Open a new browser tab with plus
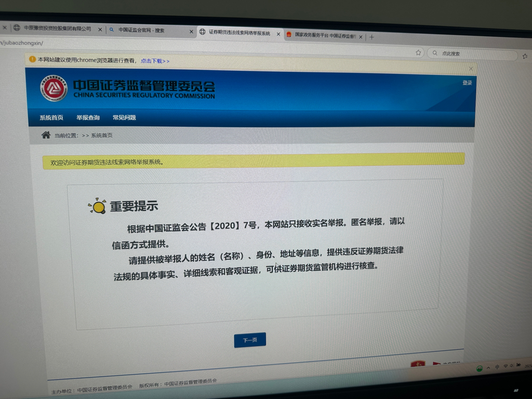532x399 pixels. click(x=371, y=37)
